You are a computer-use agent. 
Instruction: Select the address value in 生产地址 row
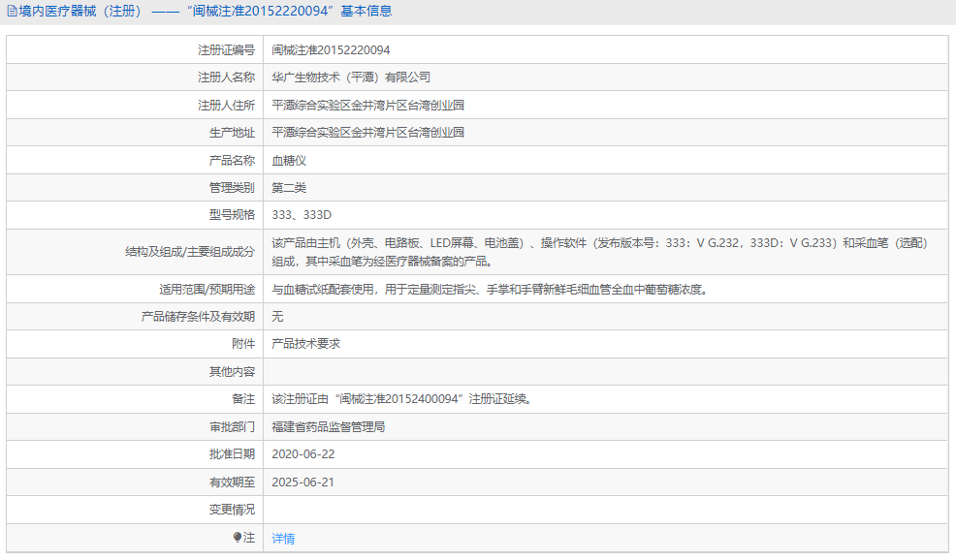pyautogui.click(x=367, y=132)
